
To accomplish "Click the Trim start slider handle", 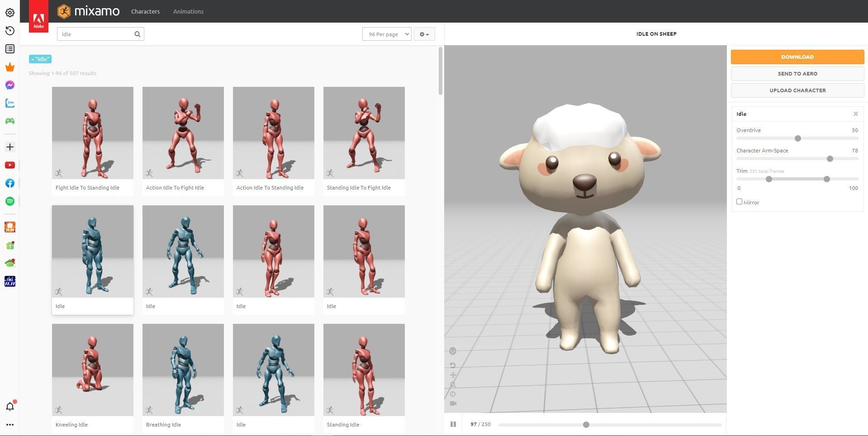I will point(769,179).
